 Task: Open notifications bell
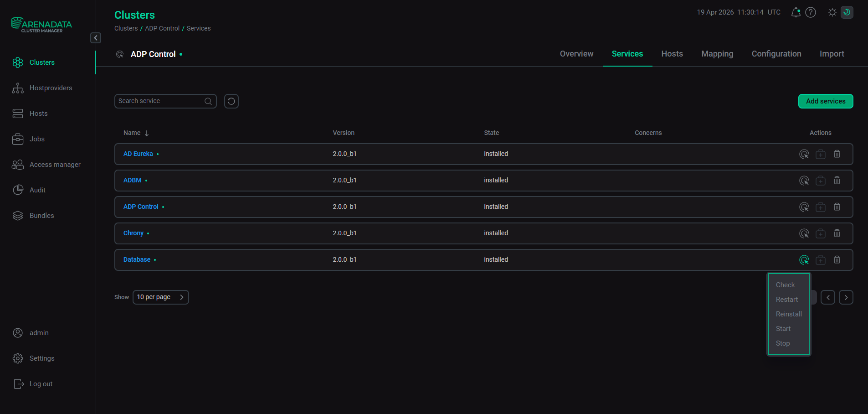796,12
